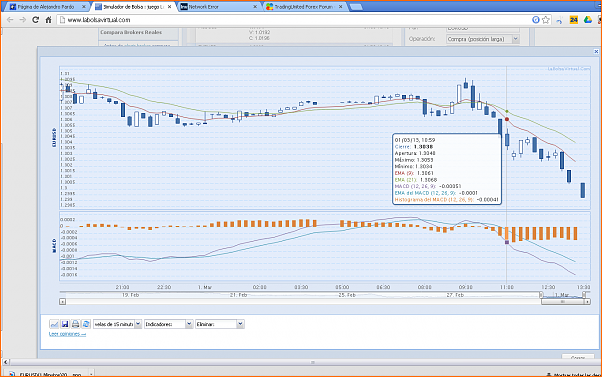Screen dimensions: 602x377
Task: Click the browser back arrow
Action: point(10,20)
